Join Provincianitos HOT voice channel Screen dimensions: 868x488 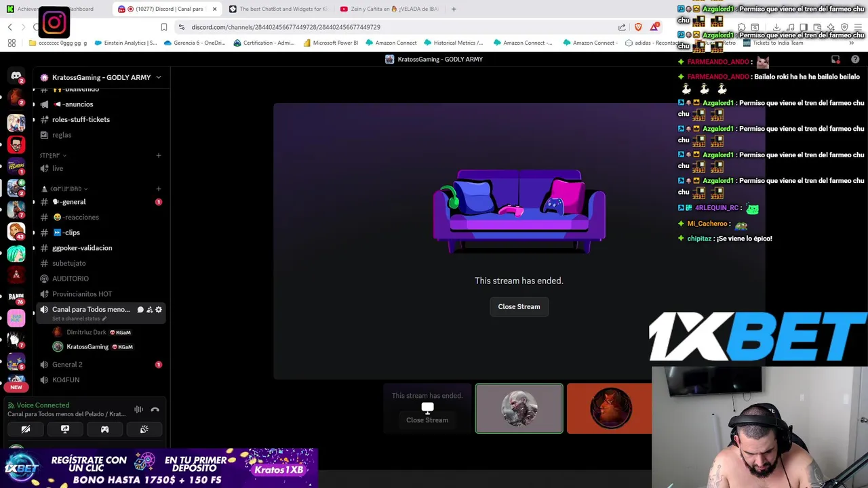pyautogui.click(x=100, y=294)
